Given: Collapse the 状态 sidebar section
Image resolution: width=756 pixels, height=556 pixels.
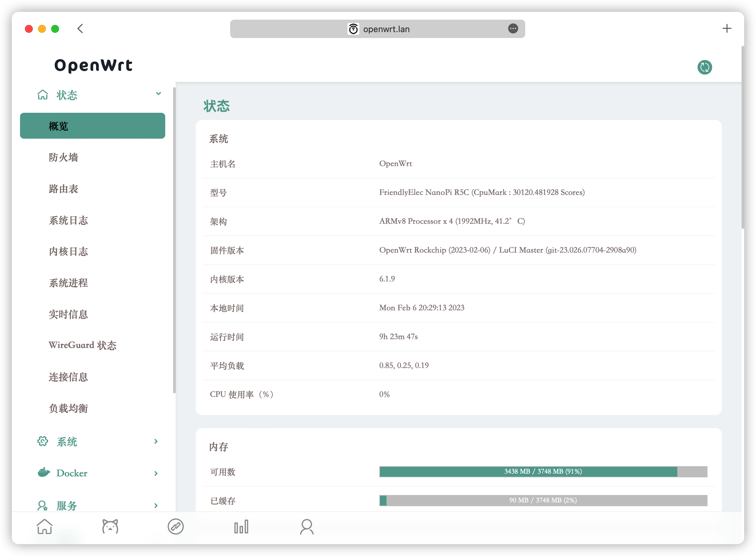Looking at the screenshot, I should [159, 94].
